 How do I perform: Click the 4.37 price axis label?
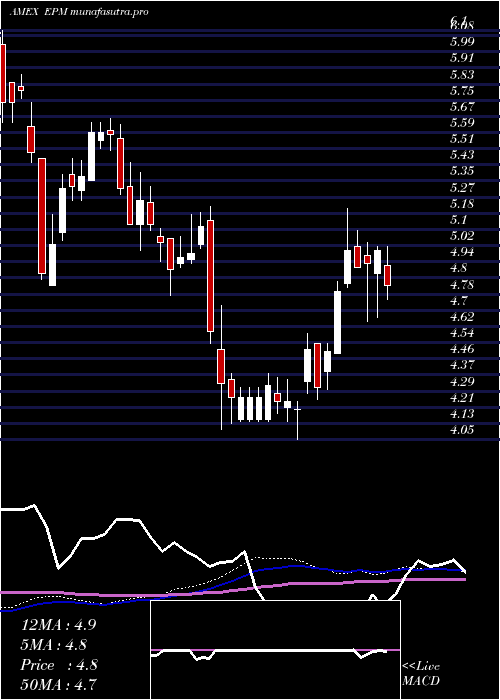pyautogui.click(x=462, y=365)
